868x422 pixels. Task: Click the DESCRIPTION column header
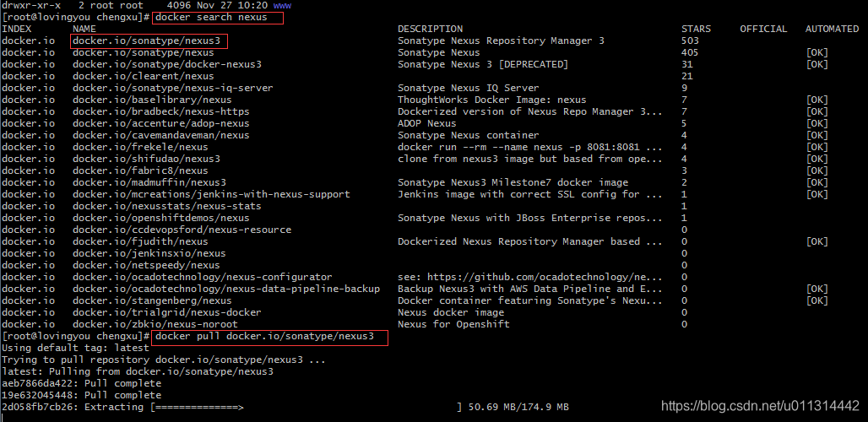coord(430,29)
